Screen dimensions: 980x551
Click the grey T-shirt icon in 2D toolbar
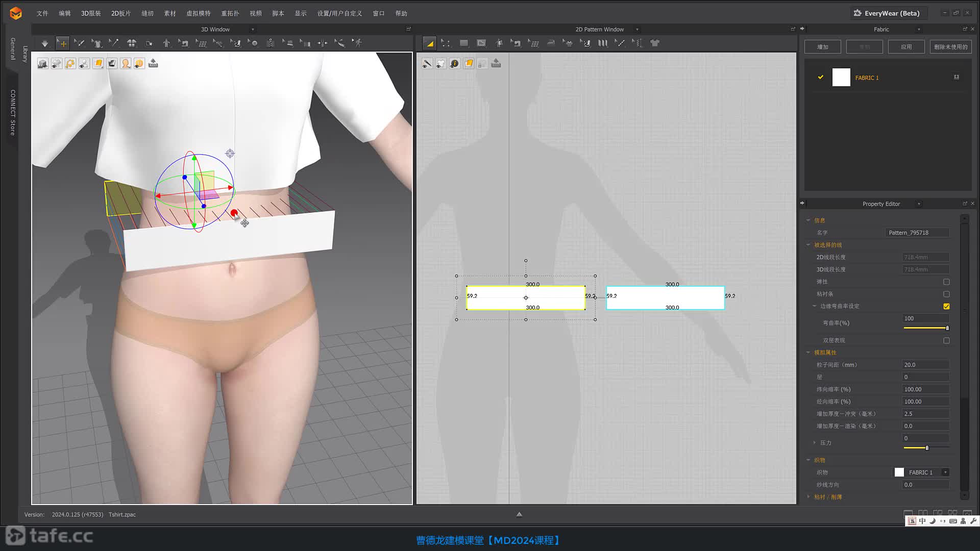[x=655, y=43]
